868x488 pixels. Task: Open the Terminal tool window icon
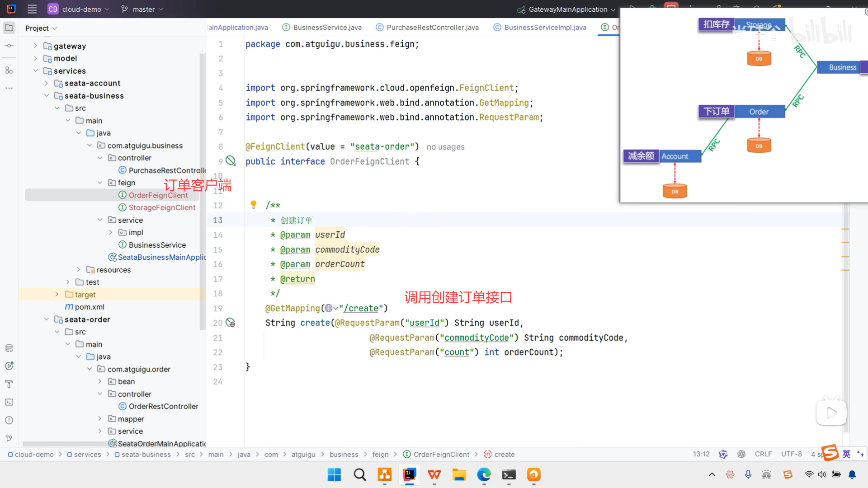click(x=9, y=402)
